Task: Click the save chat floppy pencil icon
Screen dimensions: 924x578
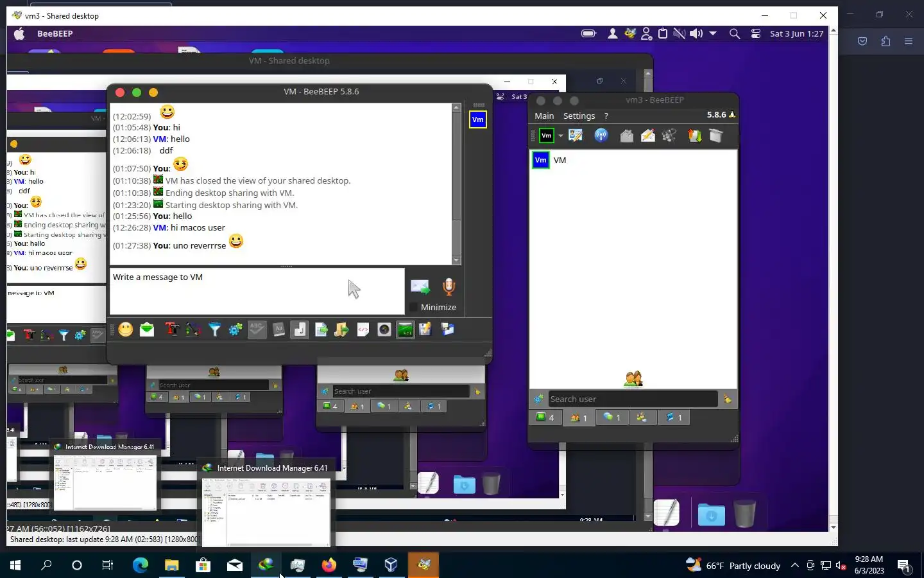Action: [425, 329]
